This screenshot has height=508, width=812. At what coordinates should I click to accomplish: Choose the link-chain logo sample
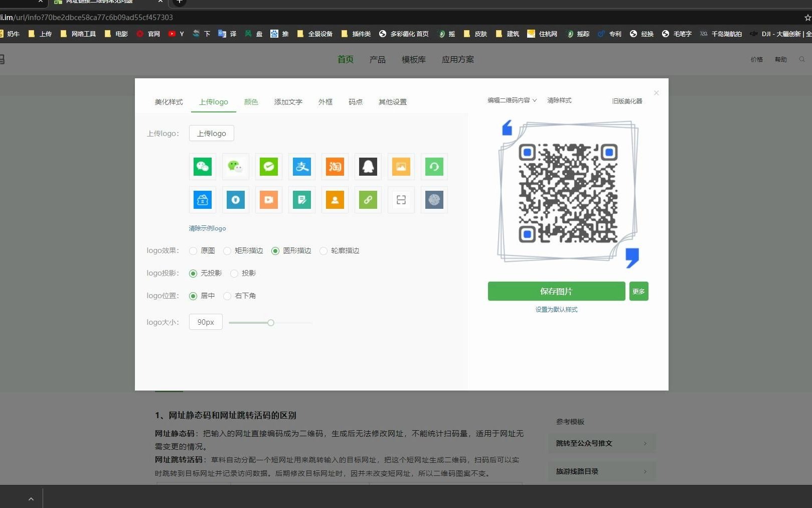click(368, 199)
